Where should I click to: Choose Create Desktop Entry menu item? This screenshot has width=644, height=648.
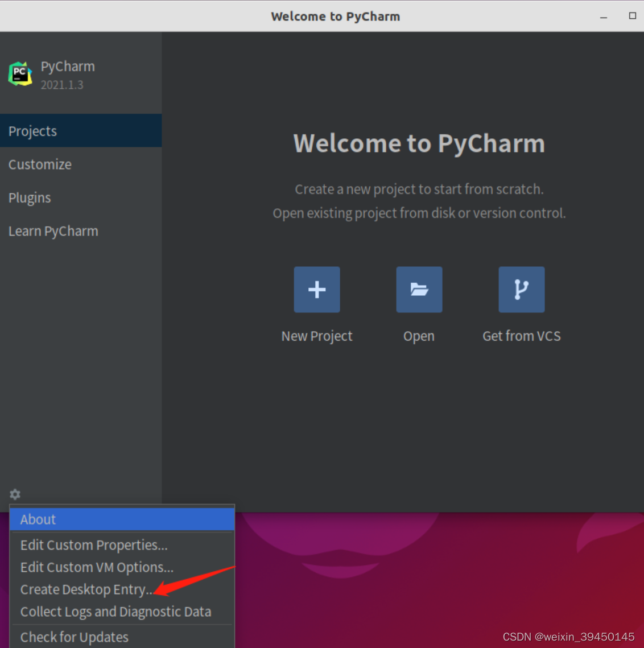coord(122,589)
